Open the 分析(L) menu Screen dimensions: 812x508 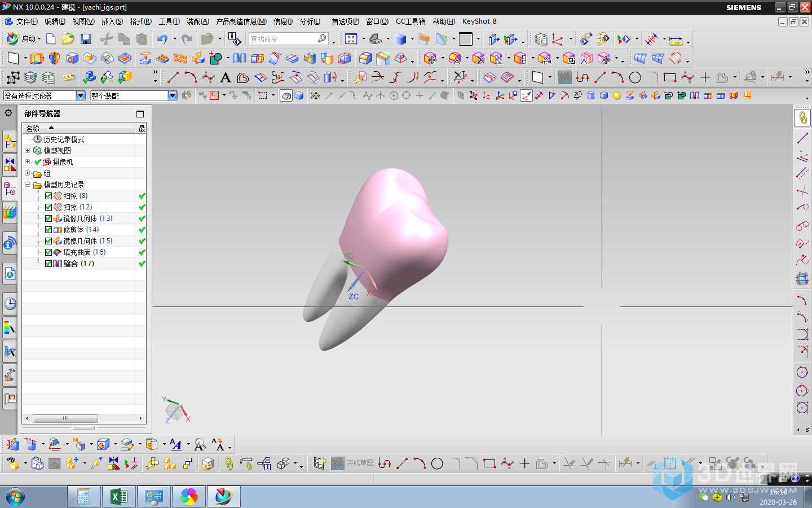(x=310, y=21)
